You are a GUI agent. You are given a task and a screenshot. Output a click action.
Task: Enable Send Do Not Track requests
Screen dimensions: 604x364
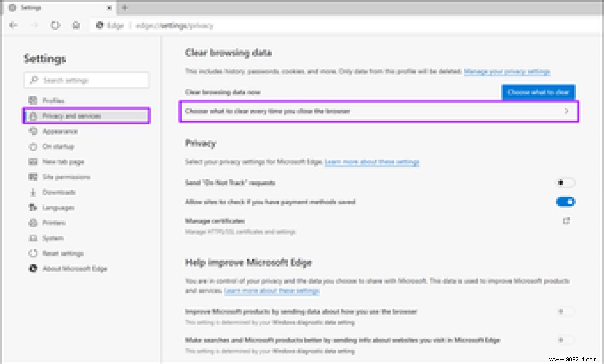click(565, 183)
